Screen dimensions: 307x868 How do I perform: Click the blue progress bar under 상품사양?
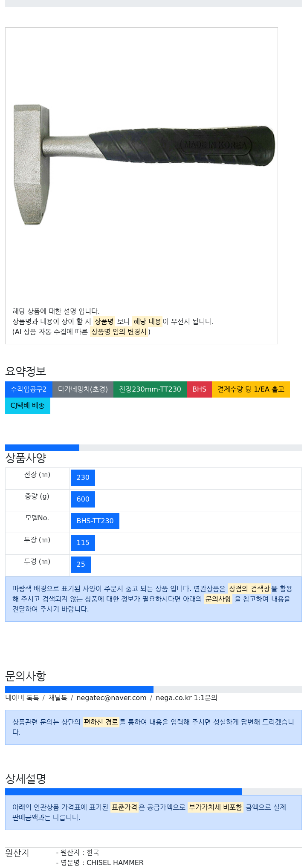(42, 448)
